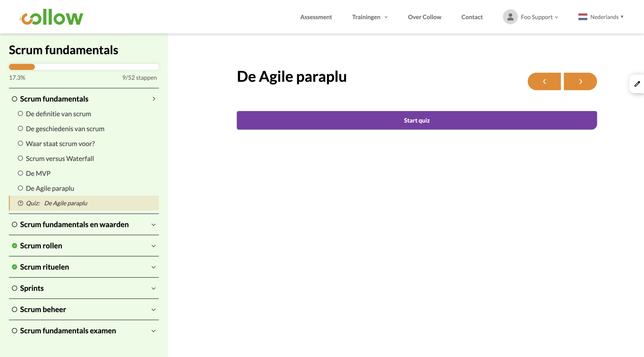
Task: Open the Trainingen dropdown arrow
Action: coord(386,17)
